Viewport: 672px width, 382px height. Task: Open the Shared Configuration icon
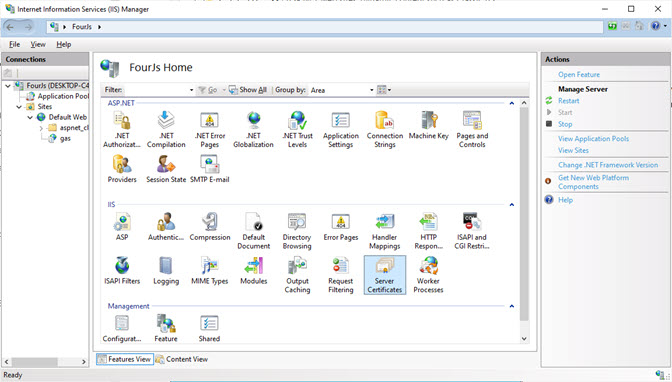(x=210, y=328)
